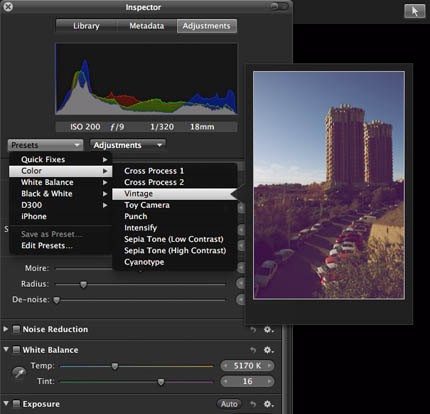The height and width of the screenshot is (414, 430).
Task: Reset the Exposure adjustment
Action: pyautogui.click(x=253, y=404)
